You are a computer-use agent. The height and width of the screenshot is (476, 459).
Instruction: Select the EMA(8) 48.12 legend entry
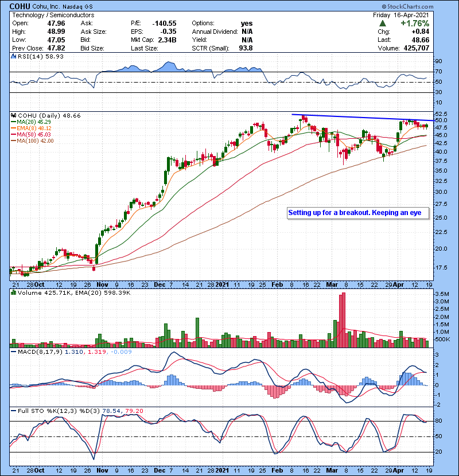(32, 128)
